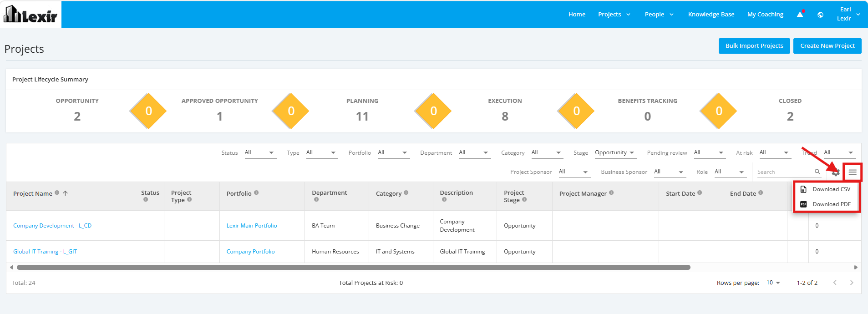
Task: Open the alerts warning triangle icon
Action: [800, 15]
